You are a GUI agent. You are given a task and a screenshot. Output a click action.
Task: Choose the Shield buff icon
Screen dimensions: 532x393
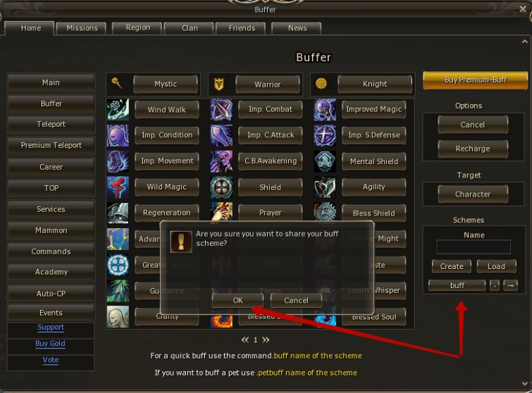coord(221,187)
